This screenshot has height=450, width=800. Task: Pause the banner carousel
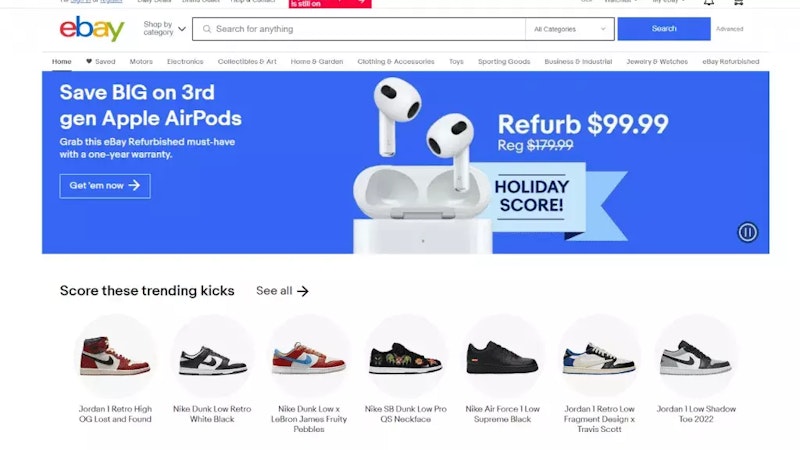coord(747,232)
